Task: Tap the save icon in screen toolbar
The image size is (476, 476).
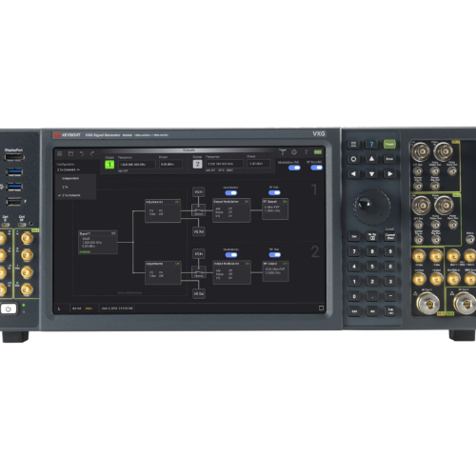Action: coord(70,153)
